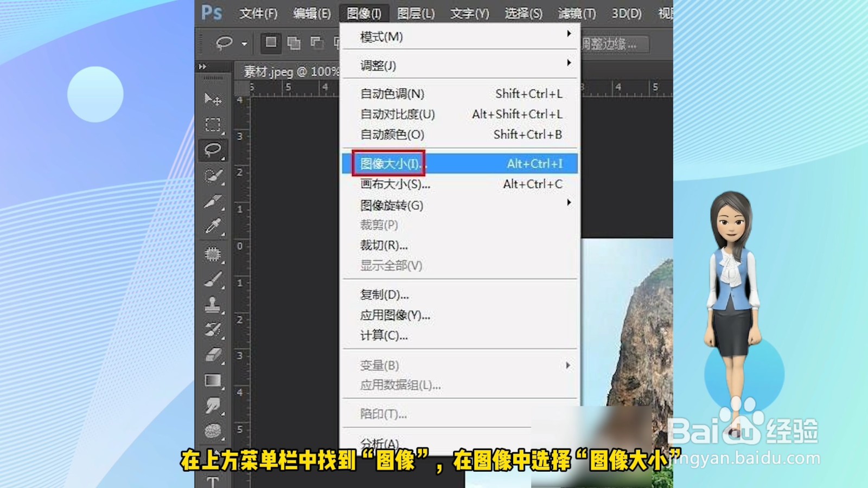Choose 画布大小(S)... menu item
Viewport: 868px width, 488px height.
pos(460,184)
